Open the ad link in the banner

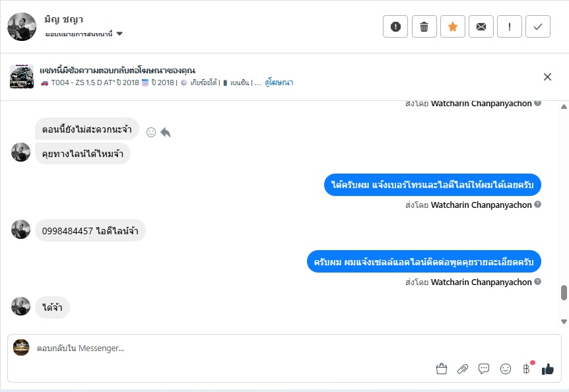click(x=279, y=82)
